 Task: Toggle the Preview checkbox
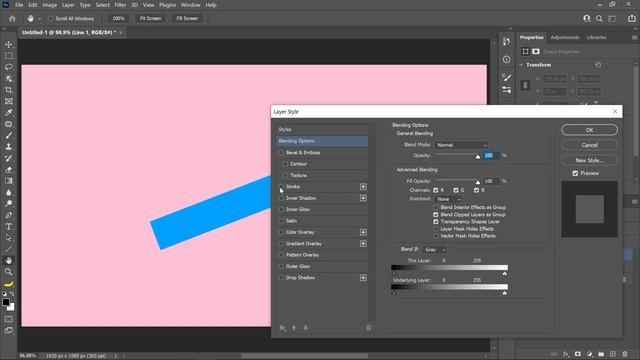575,173
